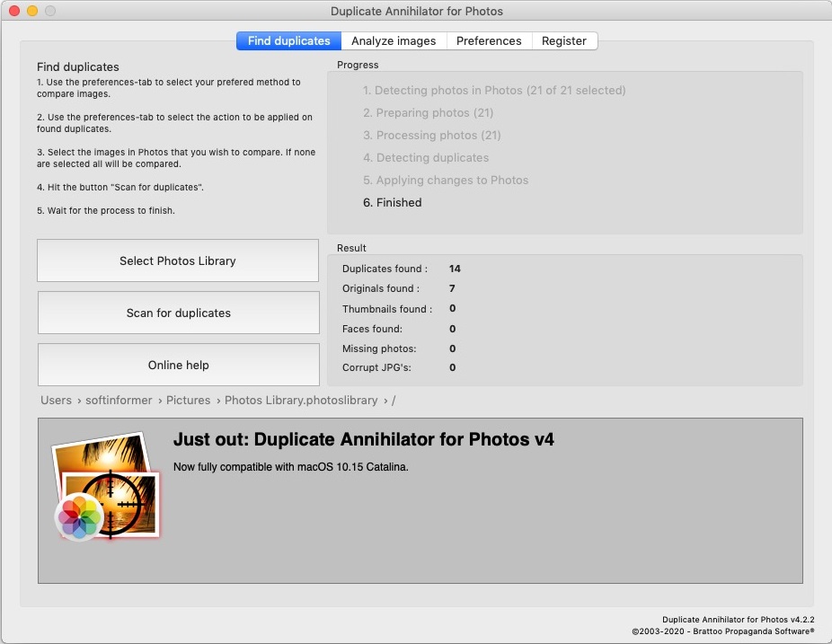
Task: Click the Duplicate Annihilator app icon in banner
Action: pyautogui.click(x=106, y=487)
